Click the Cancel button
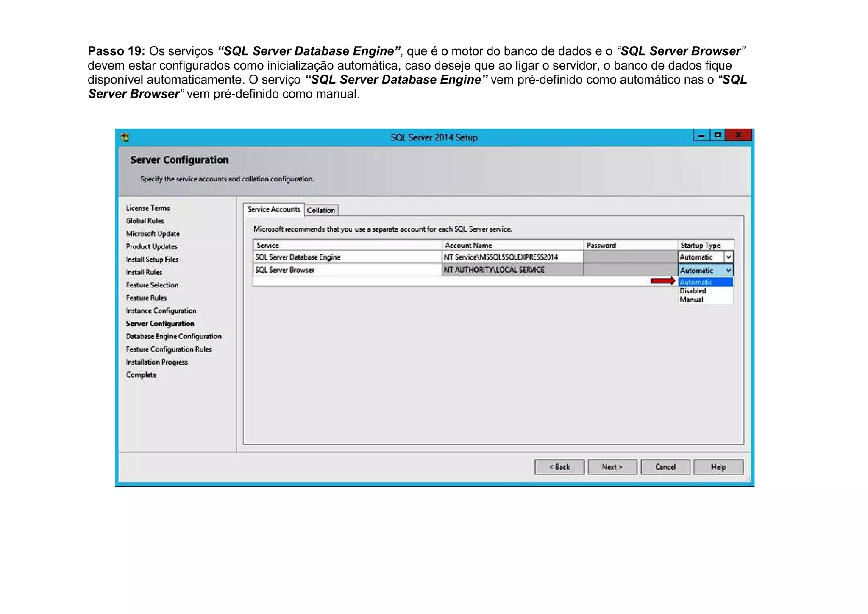The height and width of the screenshot is (614, 868). [x=665, y=467]
